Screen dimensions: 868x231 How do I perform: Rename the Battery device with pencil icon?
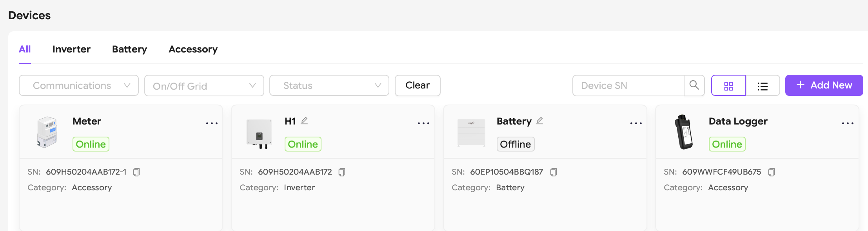[x=539, y=121]
